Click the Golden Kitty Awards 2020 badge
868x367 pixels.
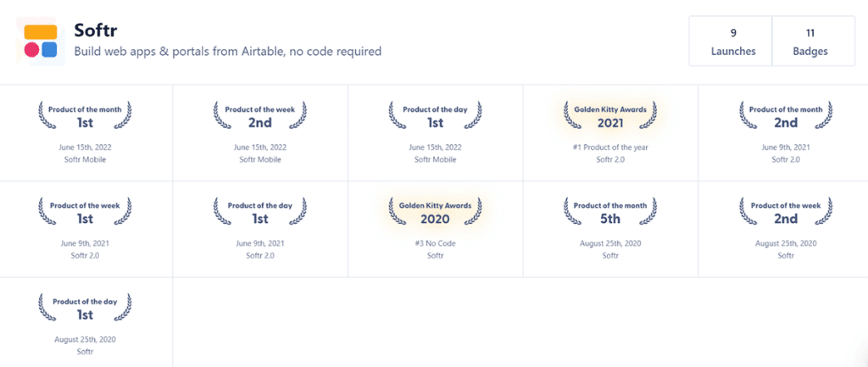point(436,211)
